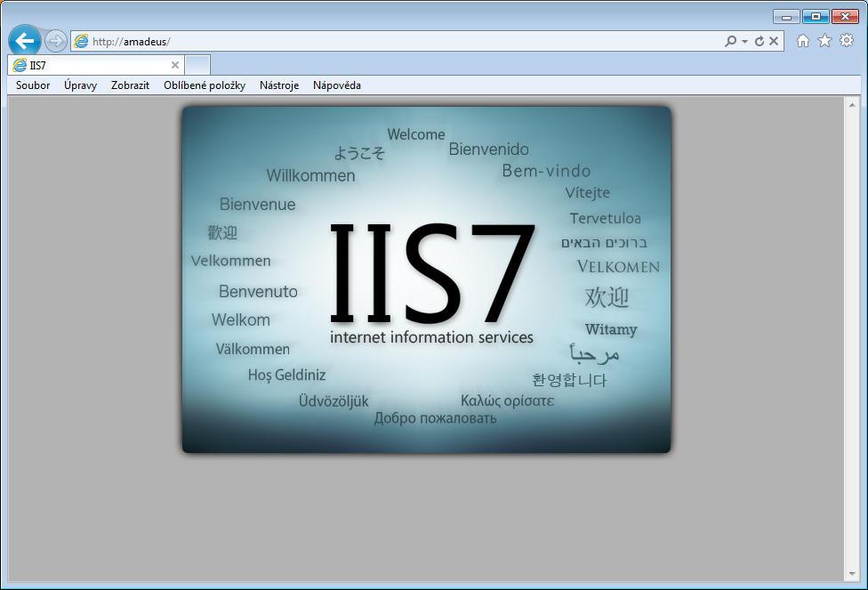Open the Soubor menu
The width and height of the screenshot is (868, 590).
33,85
